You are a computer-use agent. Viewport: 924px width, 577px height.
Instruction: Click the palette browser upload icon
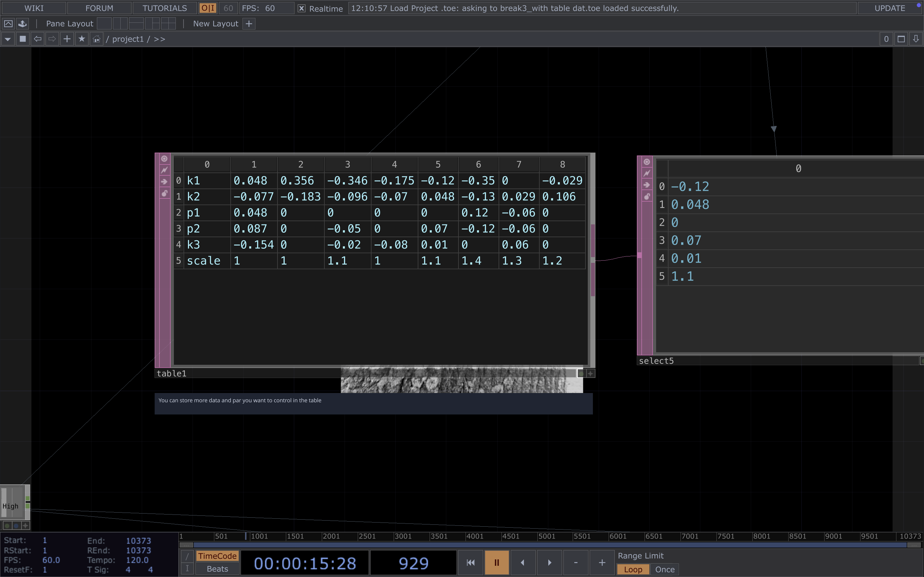click(x=22, y=24)
